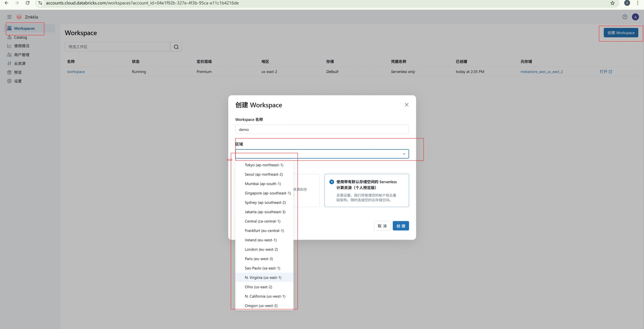Click the Workspace 名称 input field
Viewport: 644px width, 329px height.
[322, 129]
